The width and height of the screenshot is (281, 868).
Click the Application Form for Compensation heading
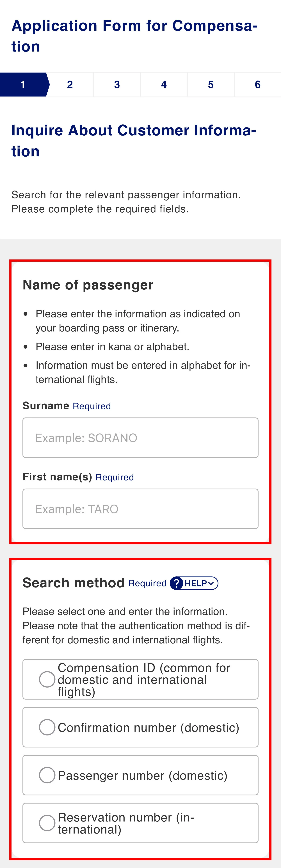135,36
